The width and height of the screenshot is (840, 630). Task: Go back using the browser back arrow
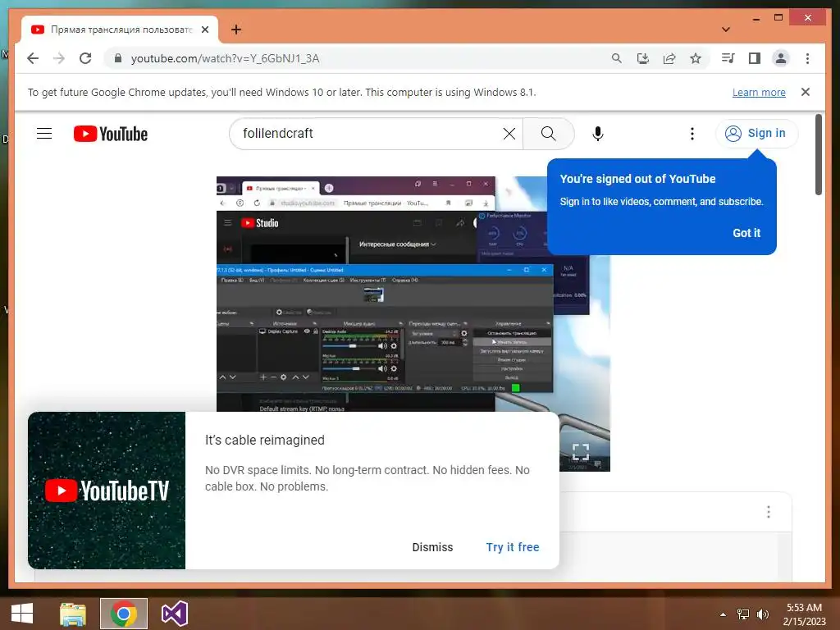[x=33, y=58]
